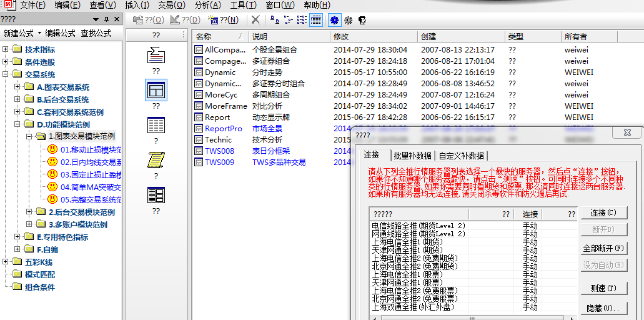Select the details view icon
Image resolution: width=644 pixels, height=320 pixels.
316,20
